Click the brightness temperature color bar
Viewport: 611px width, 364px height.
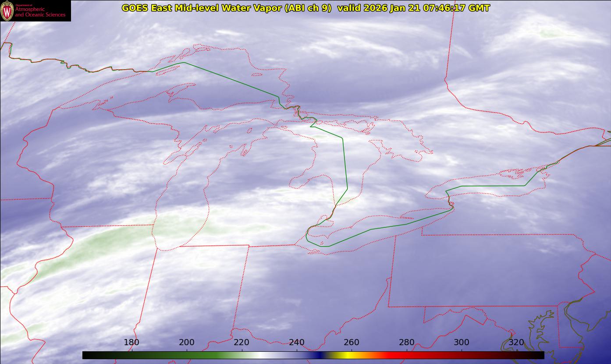pyautogui.click(x=313, y=355)
